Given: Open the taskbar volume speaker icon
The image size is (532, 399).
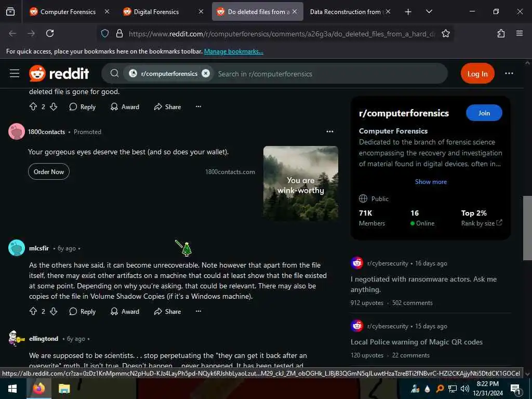Looking at the screenshot, I should (465, 389).
